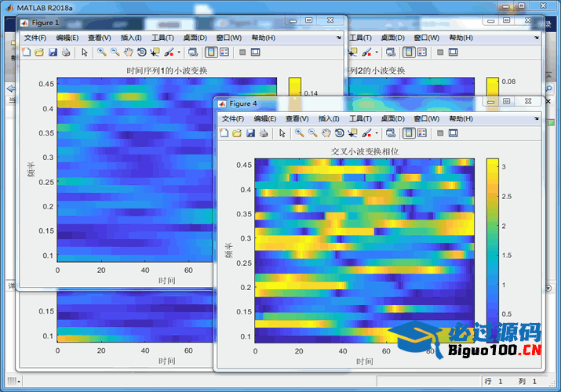This screenshot has height=392, width=561.
Task: Expand brush color dropdown arrow in Figure 1
Action: point(179,53)
